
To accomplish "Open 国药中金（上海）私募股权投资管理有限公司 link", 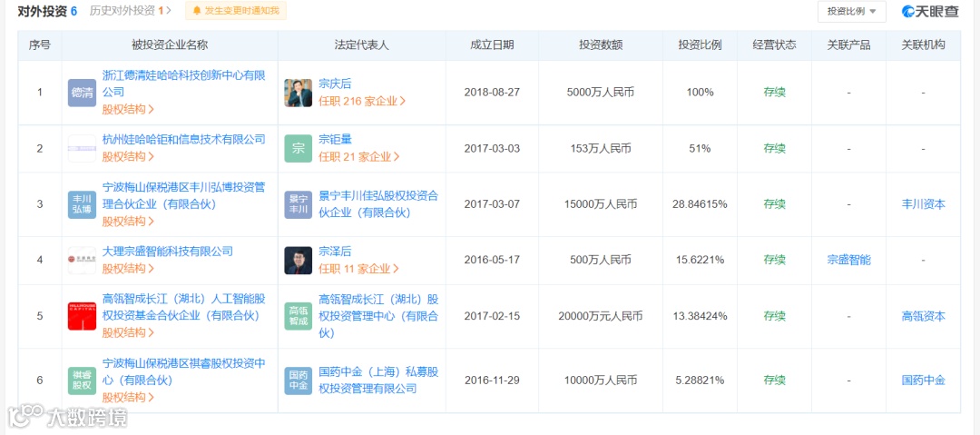I will point(378,380).
